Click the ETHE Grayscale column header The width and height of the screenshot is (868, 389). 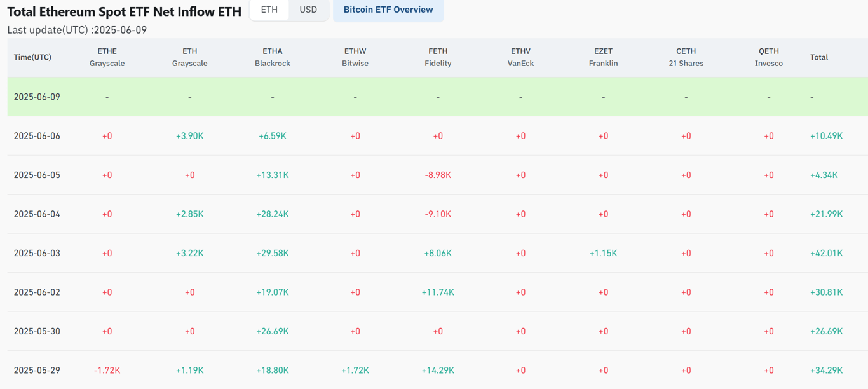click(107, 57)
